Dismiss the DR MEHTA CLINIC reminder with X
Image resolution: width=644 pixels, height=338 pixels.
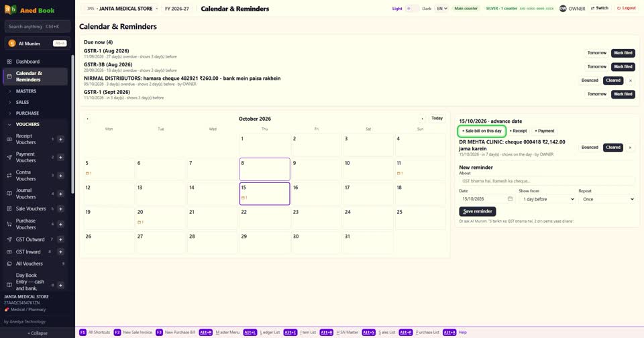[x=630, y=148]
